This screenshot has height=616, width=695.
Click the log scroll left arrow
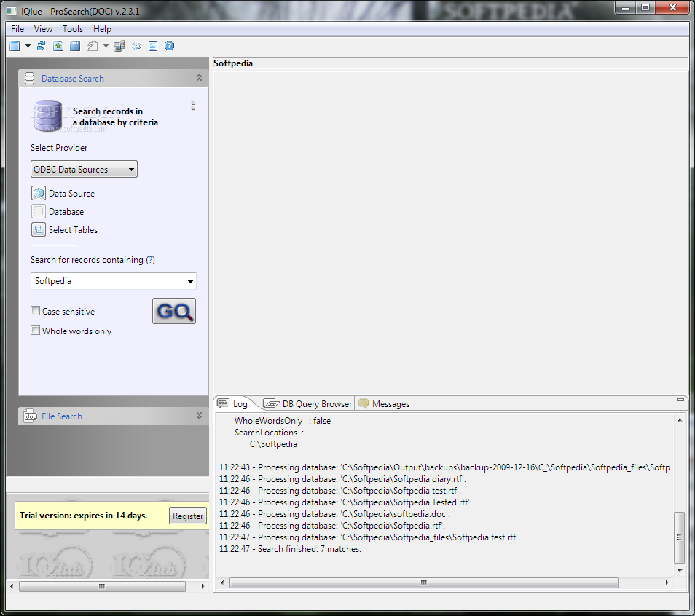[x=222, y=583]
